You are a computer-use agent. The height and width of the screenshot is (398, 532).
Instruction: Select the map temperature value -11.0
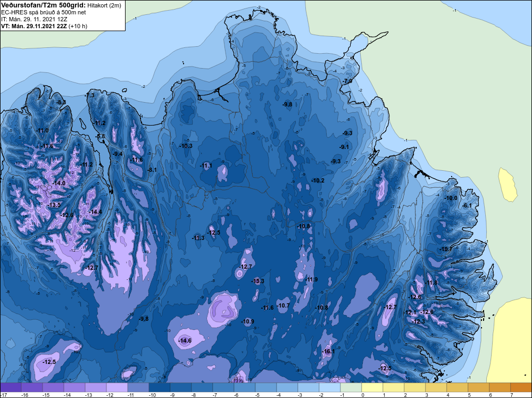[43, 131]
